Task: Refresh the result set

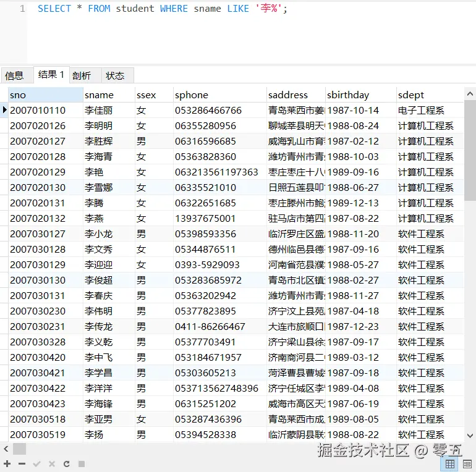Action: pos(67,463)
